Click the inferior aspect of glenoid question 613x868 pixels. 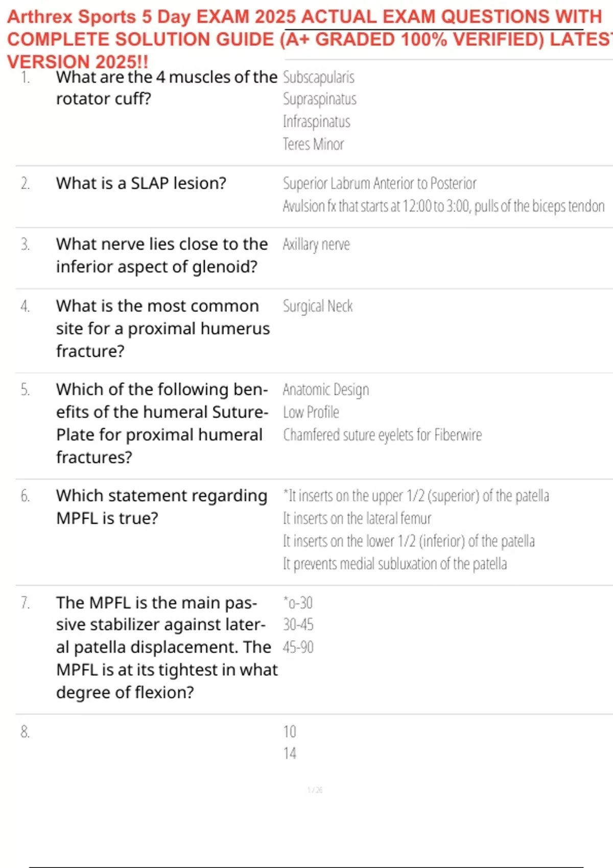(x=161, y=255)
